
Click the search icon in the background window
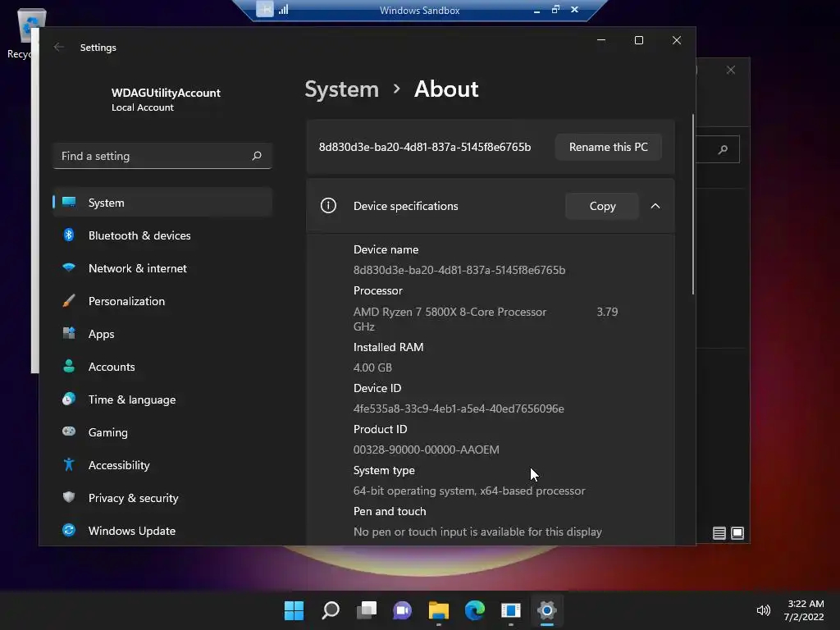[724, 149]
